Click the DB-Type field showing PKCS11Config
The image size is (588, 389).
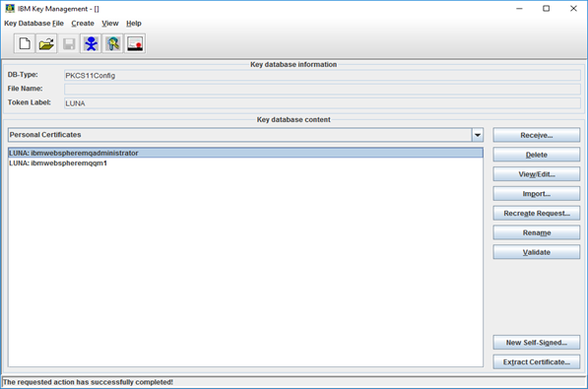click(322, 76)
